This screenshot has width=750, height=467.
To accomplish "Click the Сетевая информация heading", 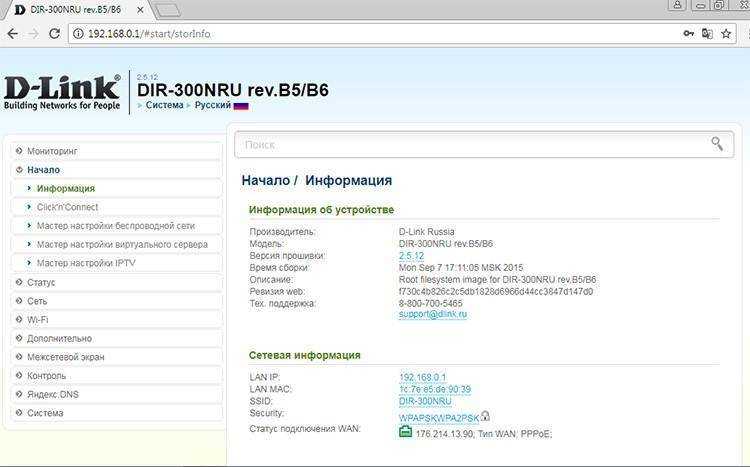I will (x=305, y=355).
